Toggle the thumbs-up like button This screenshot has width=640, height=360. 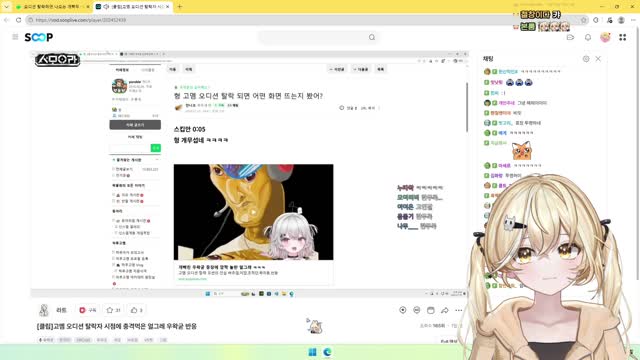tap(137, 310)
